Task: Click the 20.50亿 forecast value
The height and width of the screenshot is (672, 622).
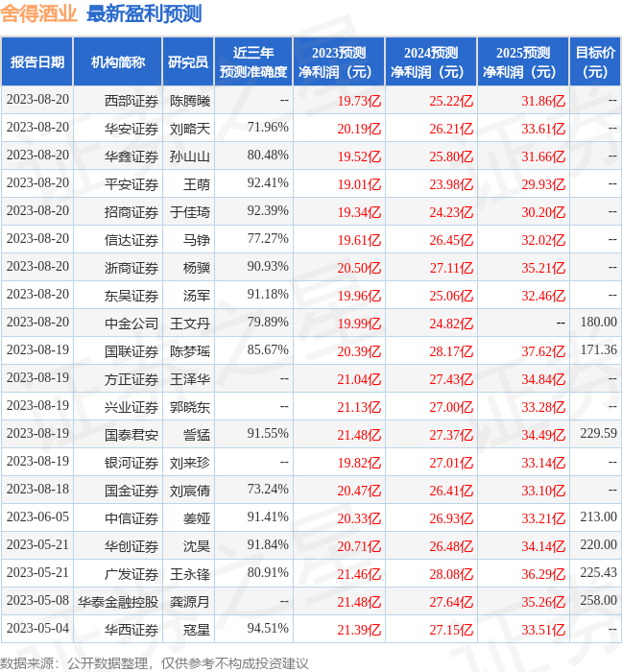Action: [359, 268]
